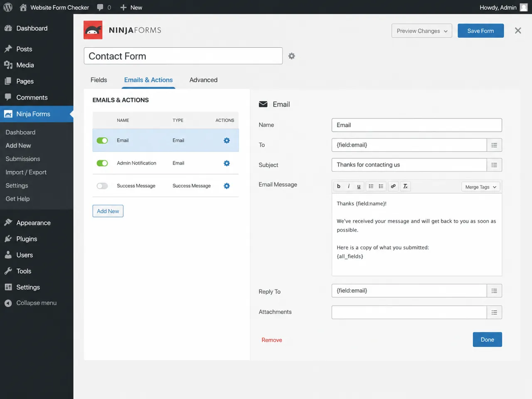Open merge tags list for To field

coord(494,145)
